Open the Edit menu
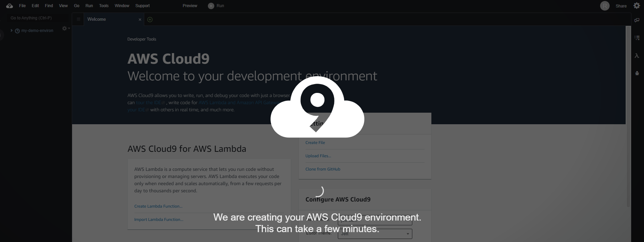Screen dimensions: 644x242 35,6
